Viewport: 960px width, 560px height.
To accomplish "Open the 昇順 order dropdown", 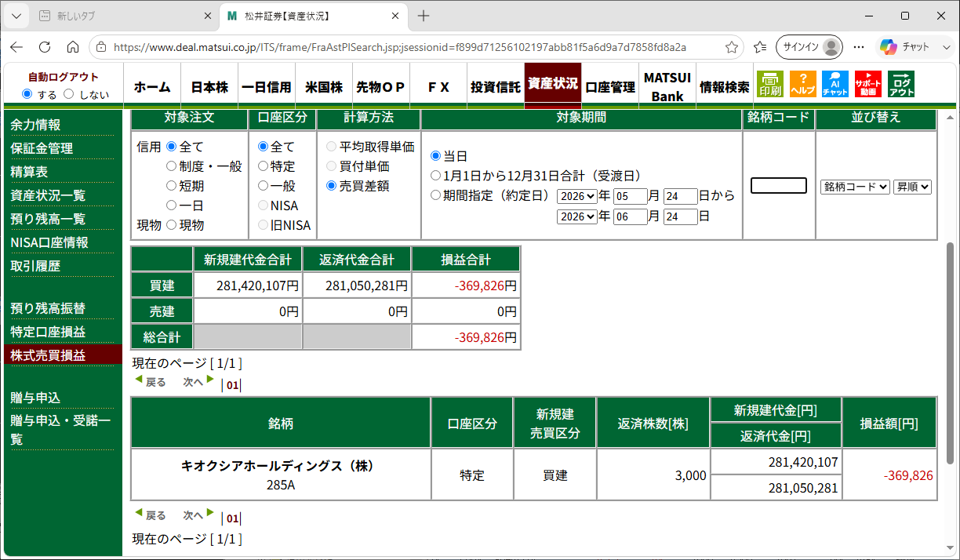I will pyautogui.click(x=912, y=187).
